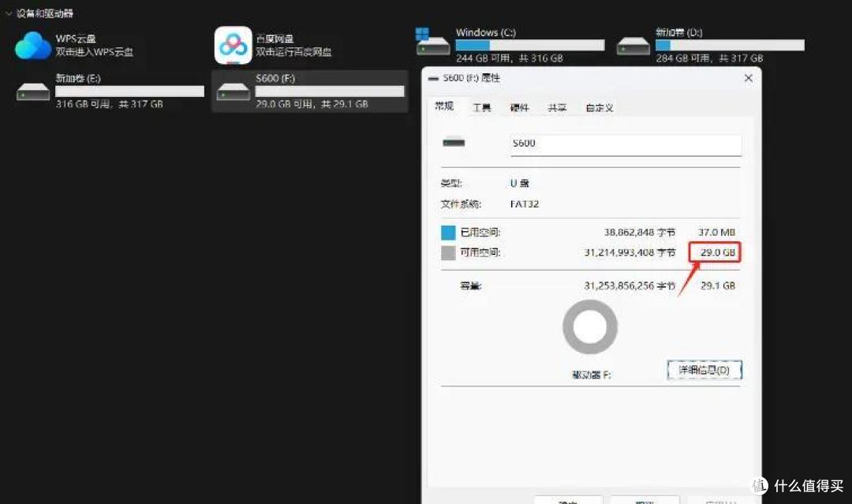This screenshot has height=504, width=852.
Task: Select the S600 (F:) drive icon
Action: coord(233,91)
